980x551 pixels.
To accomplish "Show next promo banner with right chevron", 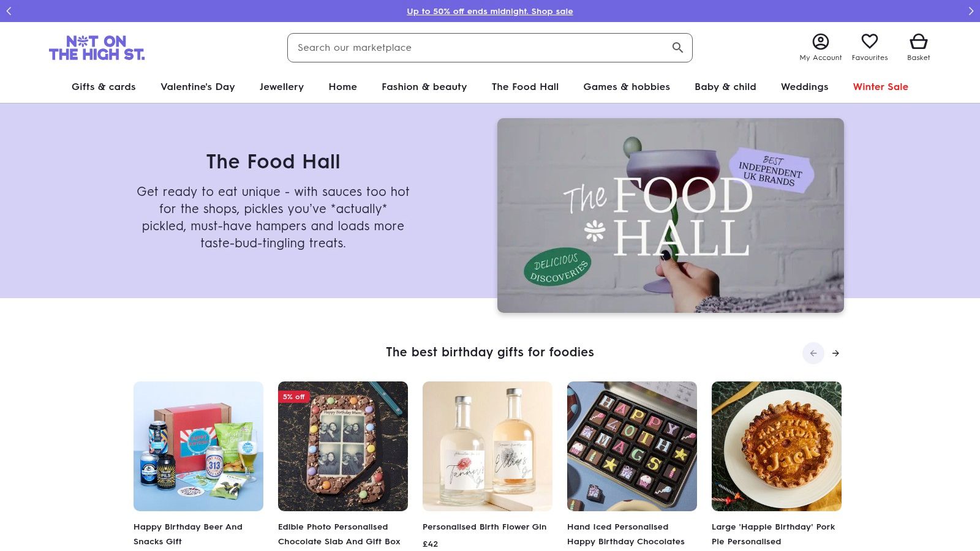I will tap(971, 11).
